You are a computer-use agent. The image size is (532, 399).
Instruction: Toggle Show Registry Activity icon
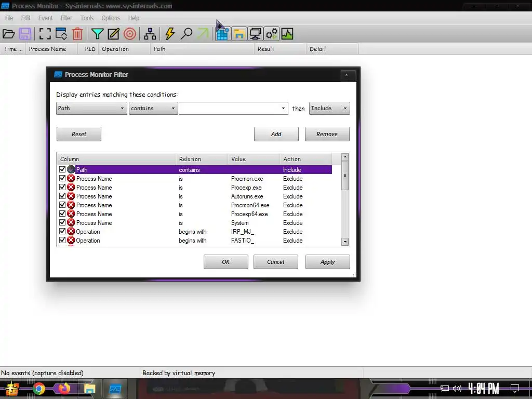[222, 34]
